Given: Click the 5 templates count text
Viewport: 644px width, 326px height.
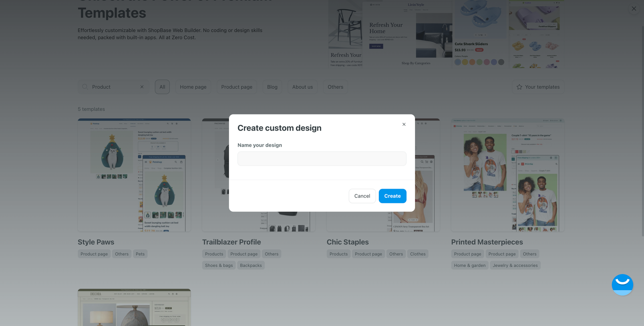Looking at the screenshot, I should coord(91,109).
